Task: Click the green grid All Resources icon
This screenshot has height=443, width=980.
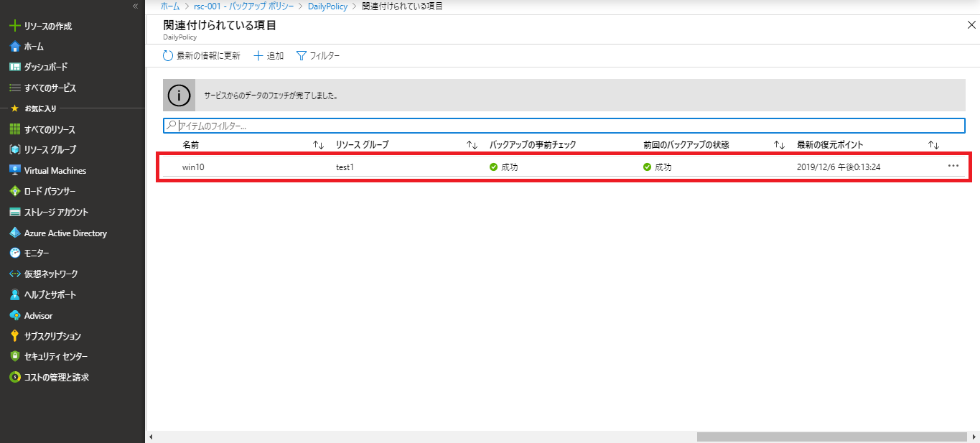Action: click(x=14, y=129)
